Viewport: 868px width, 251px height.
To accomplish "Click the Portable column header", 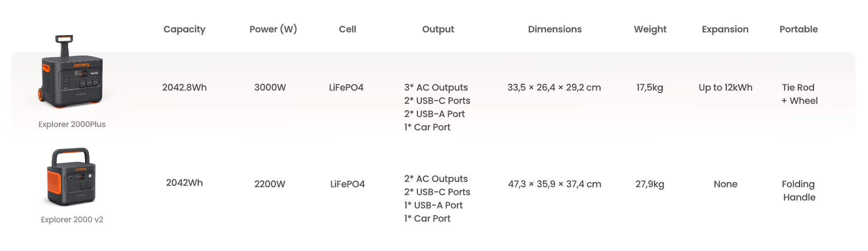I will coord(798,29).
